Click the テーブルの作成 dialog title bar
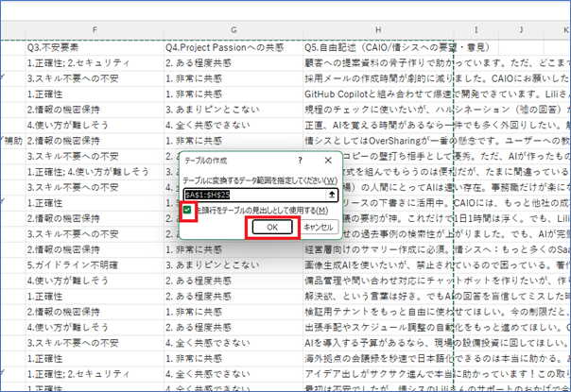Viewport: 571px width, 392px height. pyautogui.click(x=236, y=162)
